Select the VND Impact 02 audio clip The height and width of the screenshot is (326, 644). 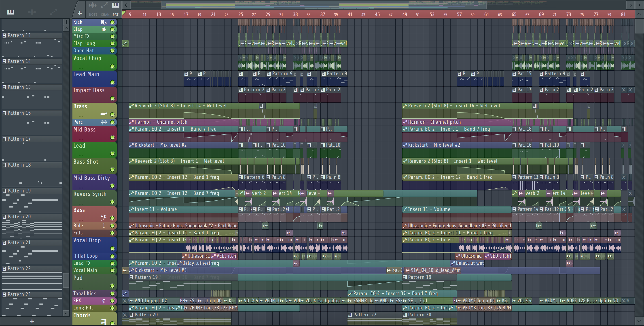pyautogui.click(x=154, y=301)
